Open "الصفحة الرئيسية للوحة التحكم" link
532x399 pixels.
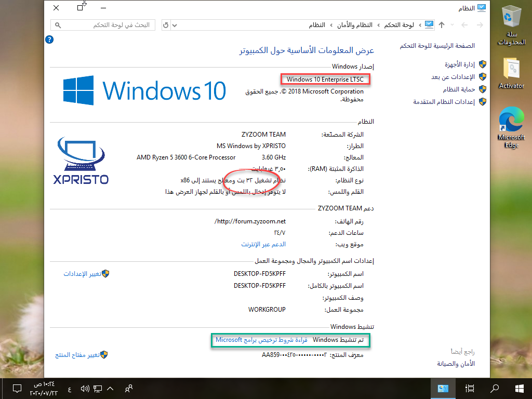tap(437, 46)
